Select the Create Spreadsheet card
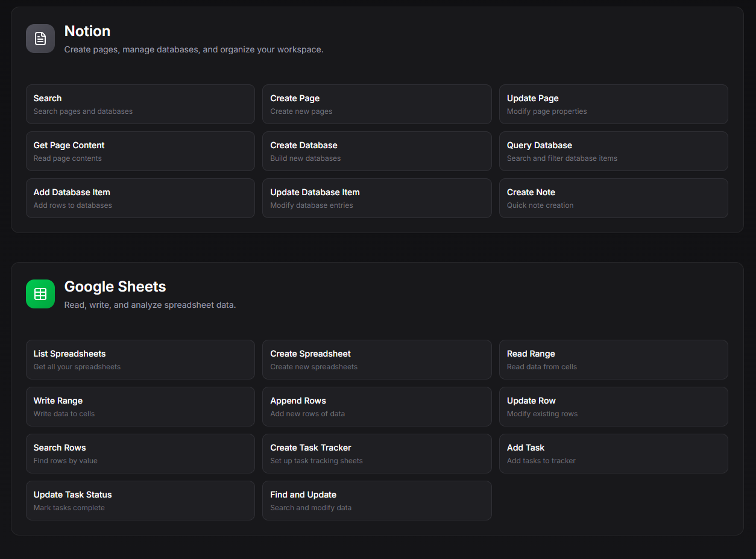The height and width of the screenshot is (559, 756). tap(377, 360)
